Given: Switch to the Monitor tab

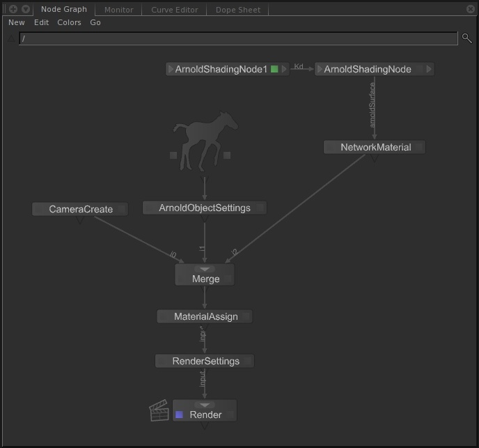Looking at the screenshot, I should [x=119, y=10].
